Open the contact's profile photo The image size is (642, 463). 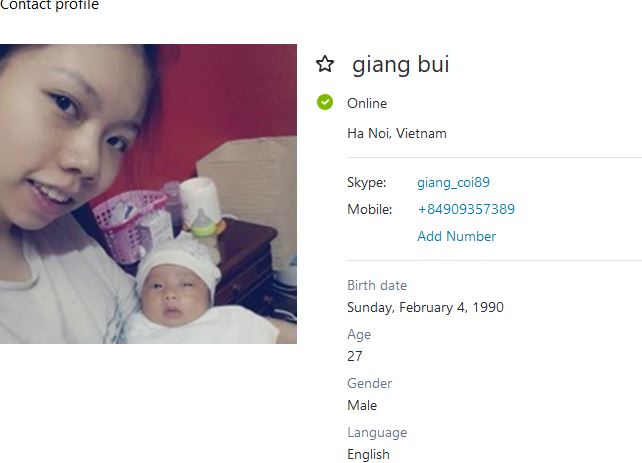point(148,194)
